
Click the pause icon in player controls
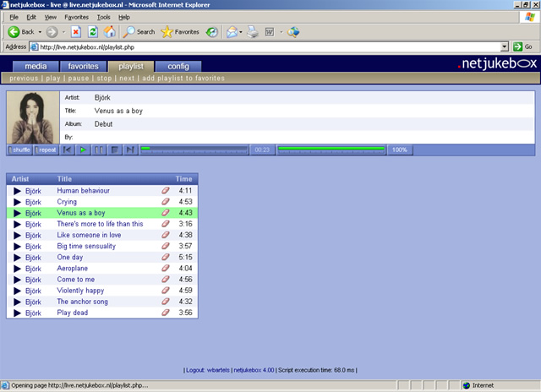99,150
